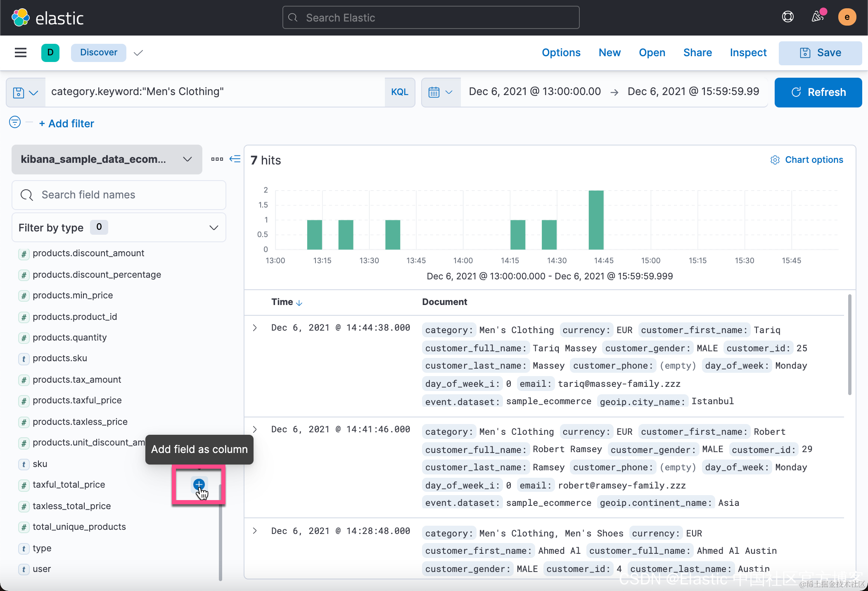Collapse the field sidebar arrow icon
This screenshot has height=591, width=868.
coord(235,159)
